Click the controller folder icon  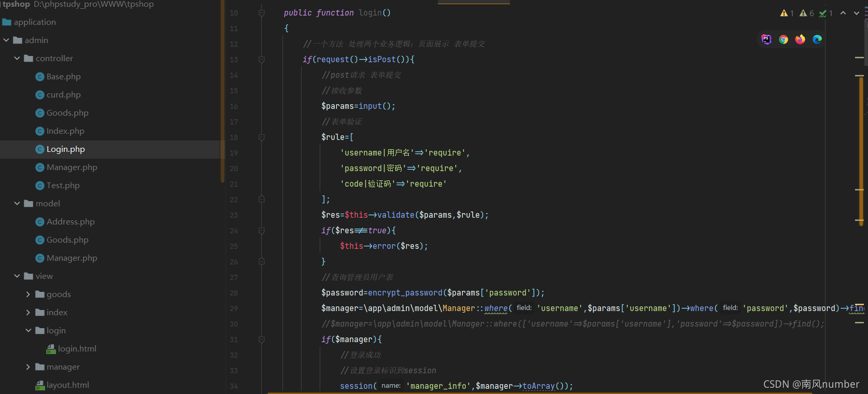(29, 58)
